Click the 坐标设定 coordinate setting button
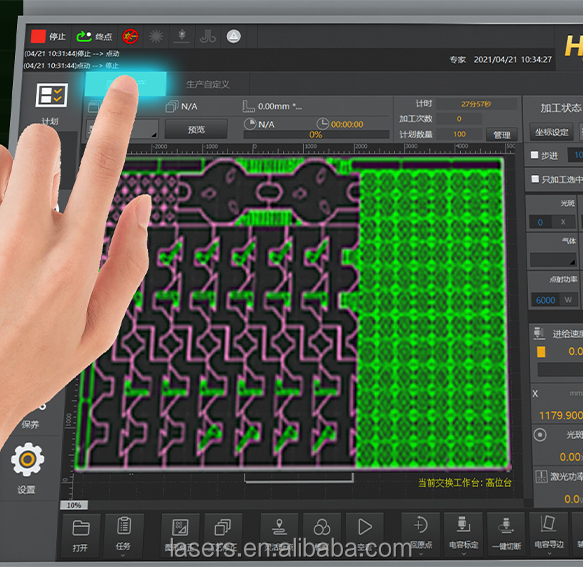583x567 pixels. point(552,132)
